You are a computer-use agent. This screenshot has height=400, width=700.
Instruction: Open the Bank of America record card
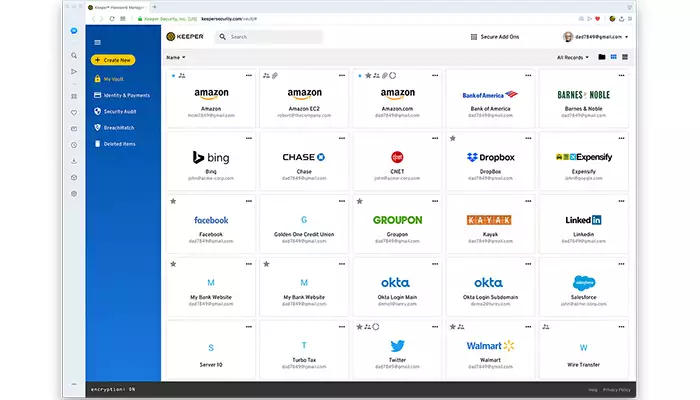490,99
